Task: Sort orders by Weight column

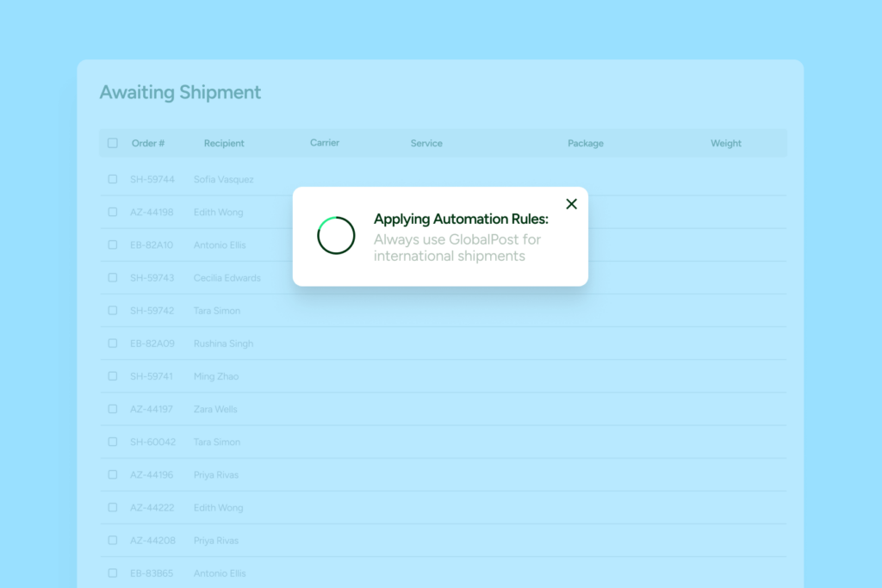Action: coord(725,144)
